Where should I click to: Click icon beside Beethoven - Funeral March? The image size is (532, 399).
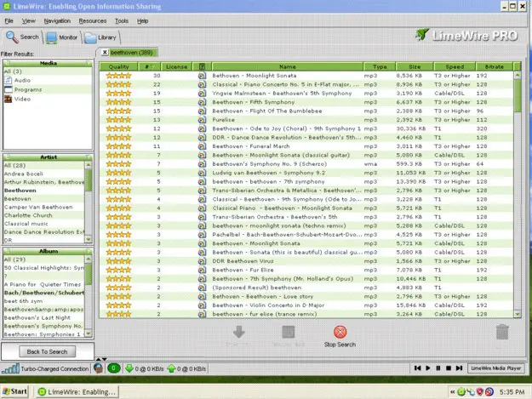point(202,146)
